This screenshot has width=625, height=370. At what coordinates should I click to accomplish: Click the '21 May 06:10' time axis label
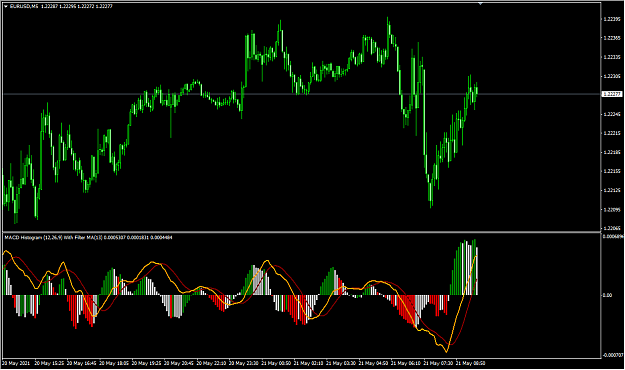tap(406, 363)
